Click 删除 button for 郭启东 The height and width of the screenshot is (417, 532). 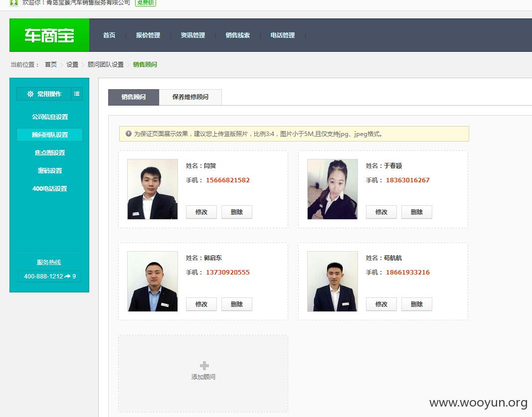pyautogui.click(x=237, y=304)
